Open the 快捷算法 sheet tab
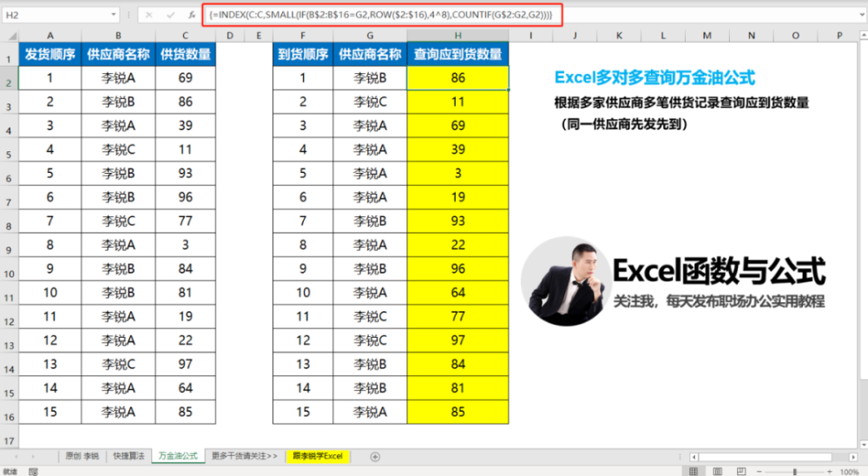 tap(128, 456)
